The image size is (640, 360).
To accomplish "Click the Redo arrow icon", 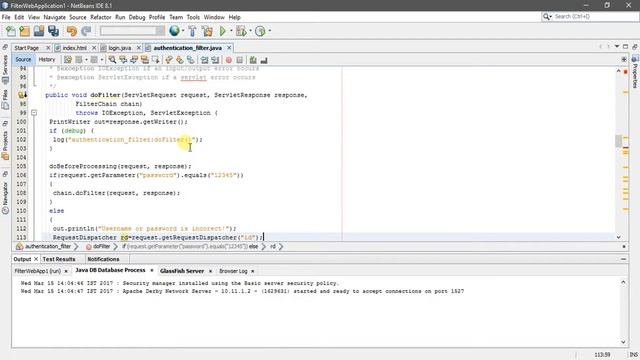I will (86, 31).
